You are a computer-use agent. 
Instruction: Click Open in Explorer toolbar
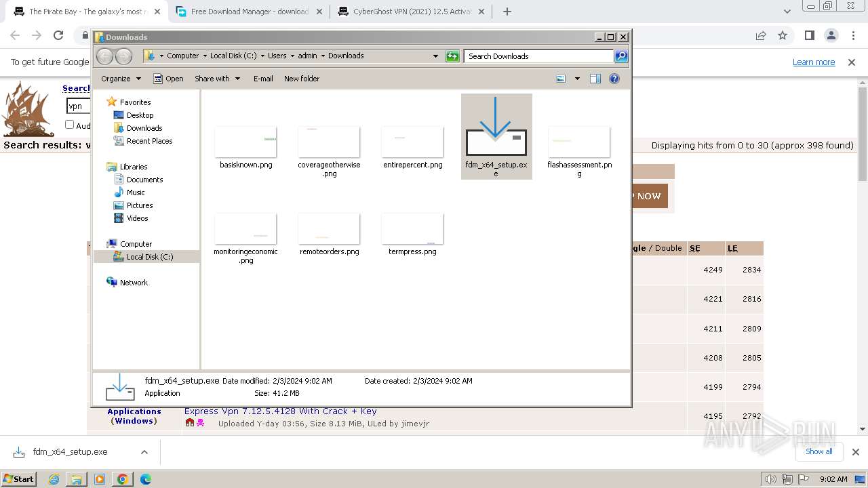(168, 79)
